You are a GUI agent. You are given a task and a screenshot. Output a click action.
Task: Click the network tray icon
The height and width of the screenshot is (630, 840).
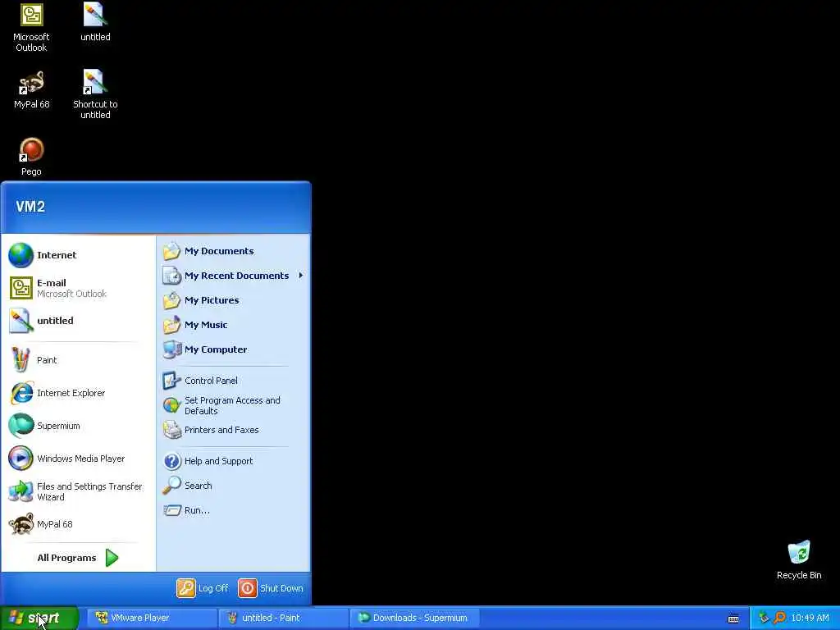(x=764, y=618)
